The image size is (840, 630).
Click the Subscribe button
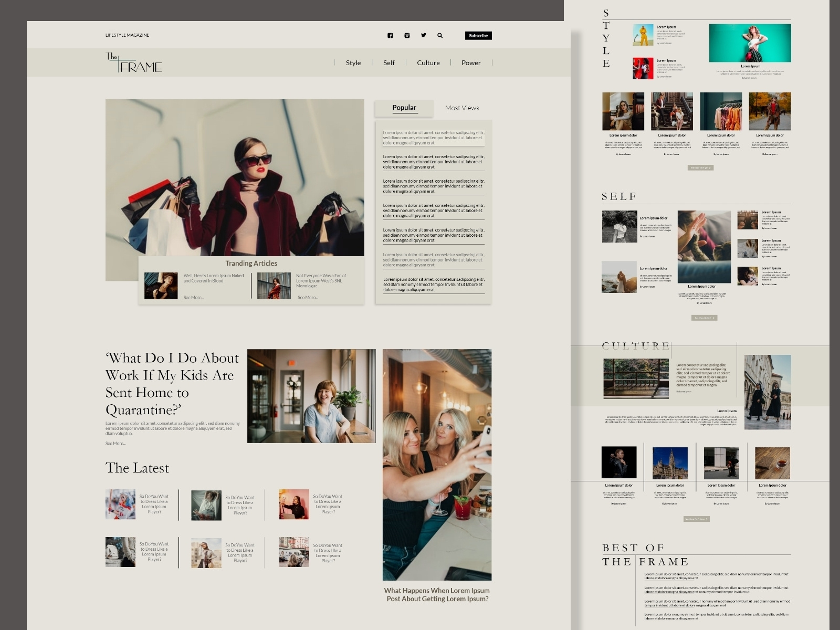(478, 35)
